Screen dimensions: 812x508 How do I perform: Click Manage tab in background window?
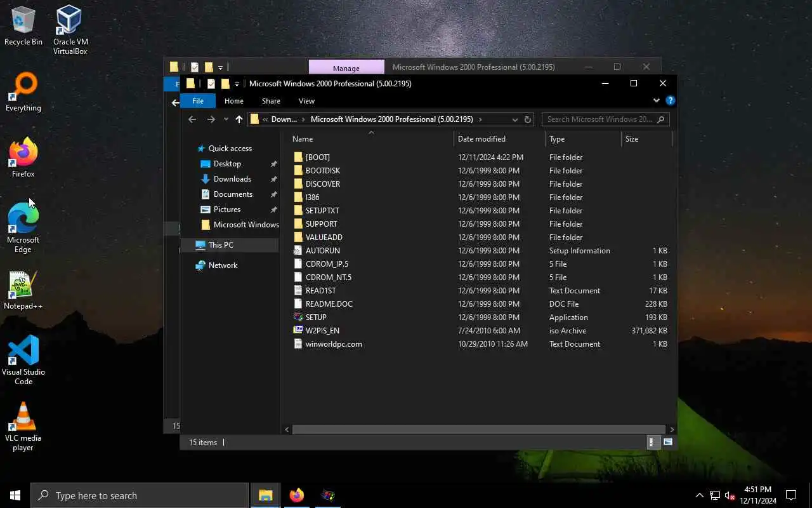(x=346, y=68)
